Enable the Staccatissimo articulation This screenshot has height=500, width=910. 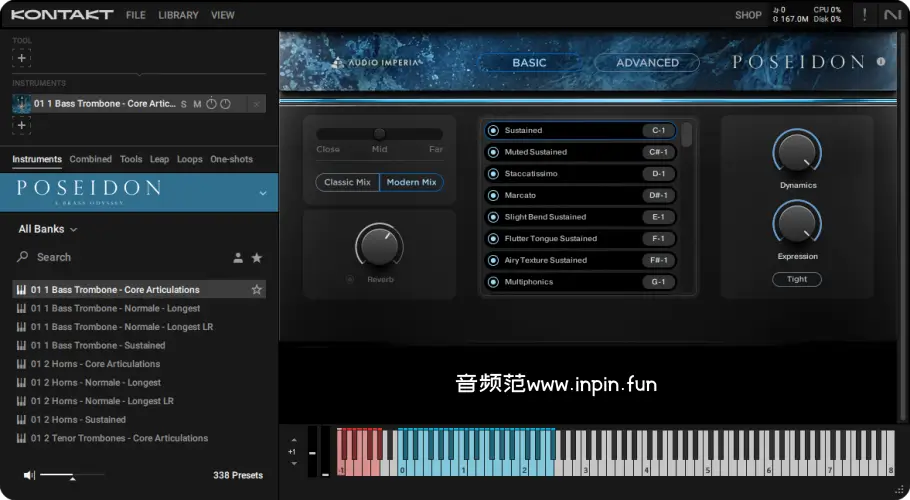click(x=493, y=174)
